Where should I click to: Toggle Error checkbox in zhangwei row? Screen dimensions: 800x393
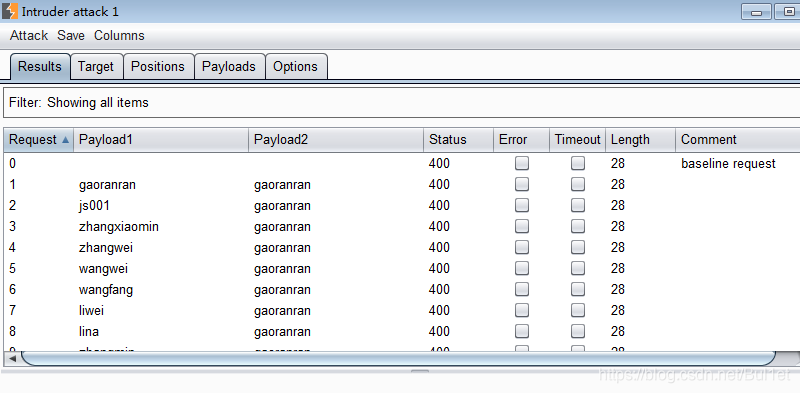(x=522, y=248)
